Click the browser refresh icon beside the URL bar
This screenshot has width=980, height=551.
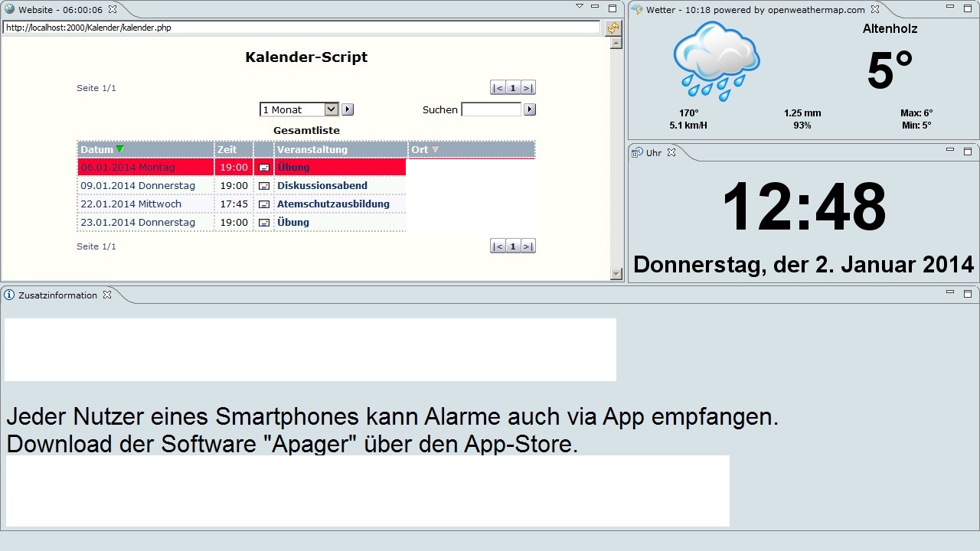coord(612,28)
